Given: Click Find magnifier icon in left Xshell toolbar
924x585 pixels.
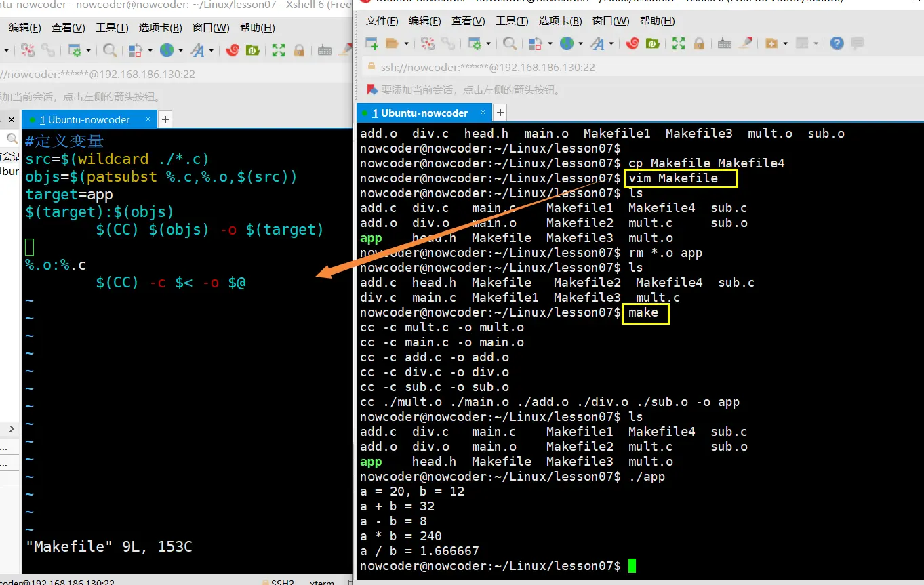Looking at the screenshot, I should click(x=109, y=50).
